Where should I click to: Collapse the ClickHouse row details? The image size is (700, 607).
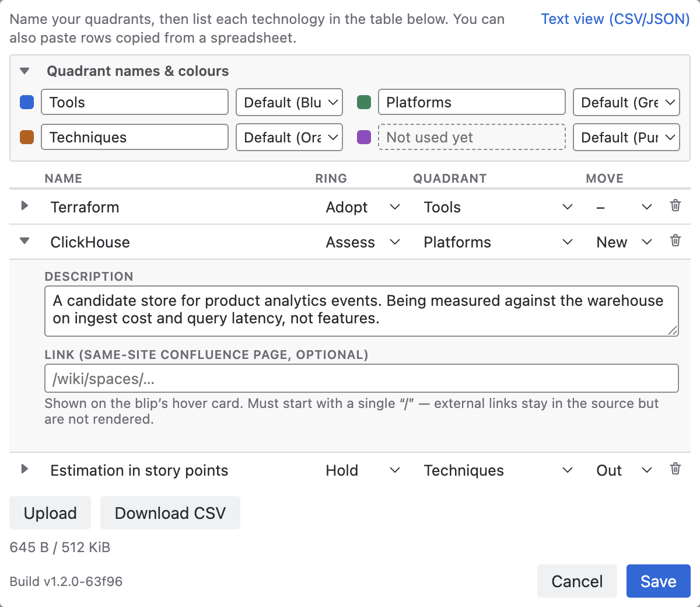(24, 240)
